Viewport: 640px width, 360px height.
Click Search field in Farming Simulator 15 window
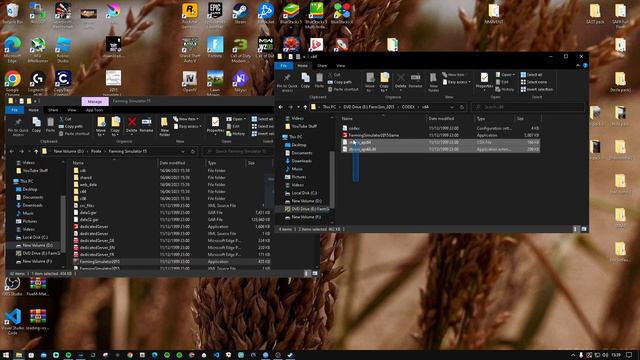[237, 151]
